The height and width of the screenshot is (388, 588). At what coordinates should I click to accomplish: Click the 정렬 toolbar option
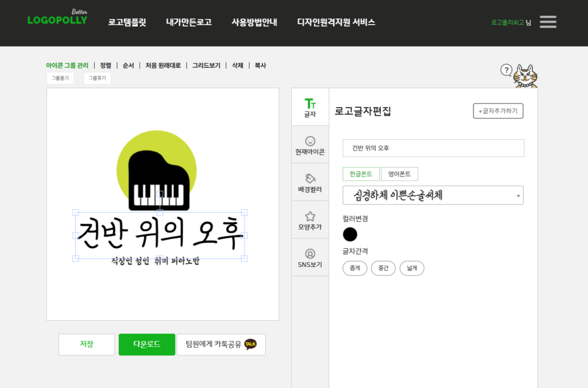pos(106,66)
